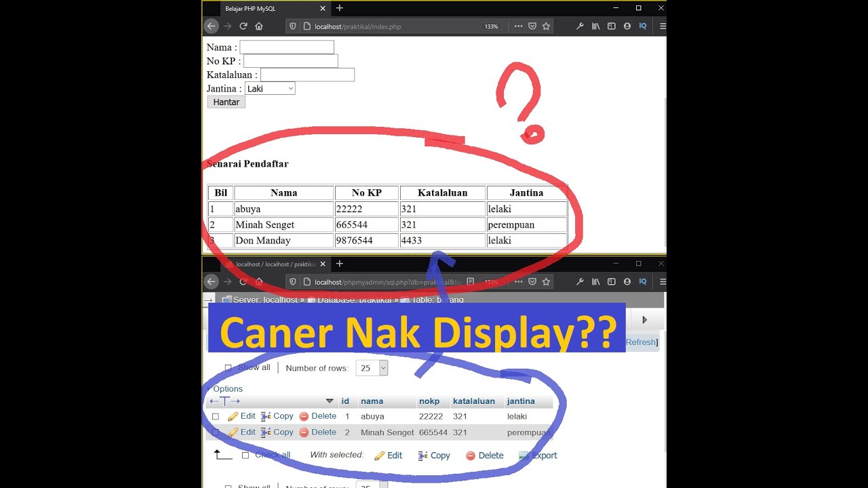Open home page from top window toolbar
Image resolution: width=868 pixels, height=488 pixels.
259,26
